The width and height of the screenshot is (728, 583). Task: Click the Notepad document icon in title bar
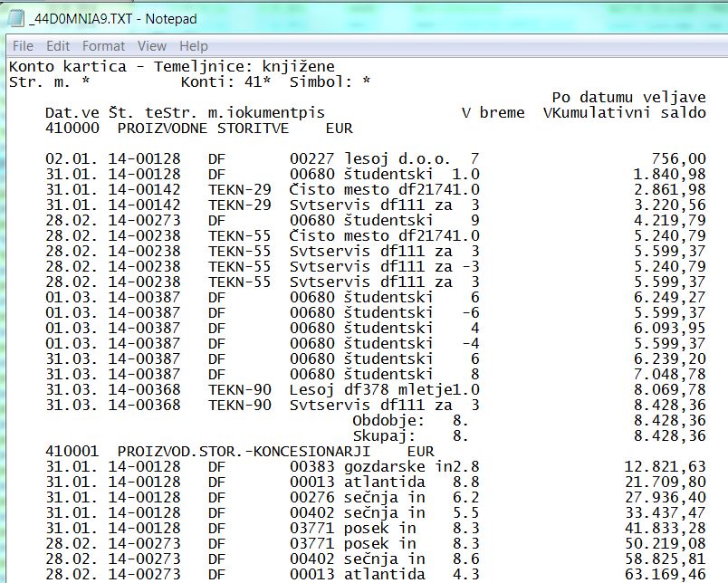click(x=15, y=19)
